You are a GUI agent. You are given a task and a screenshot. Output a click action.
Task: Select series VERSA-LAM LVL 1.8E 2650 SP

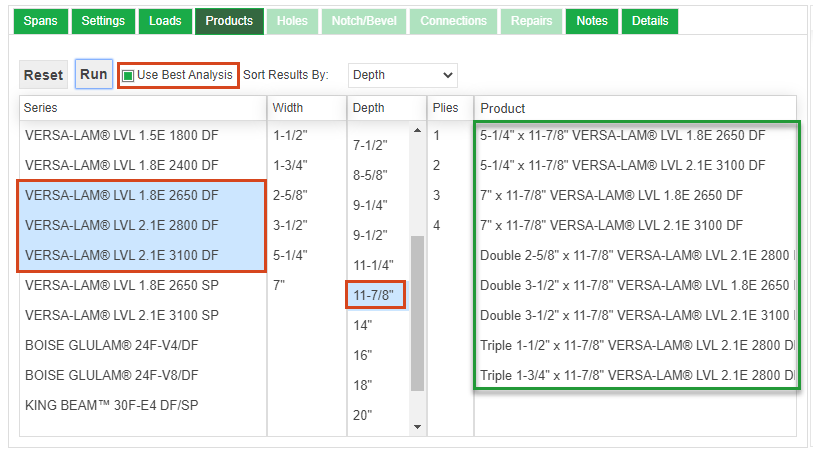click(143, 286)
